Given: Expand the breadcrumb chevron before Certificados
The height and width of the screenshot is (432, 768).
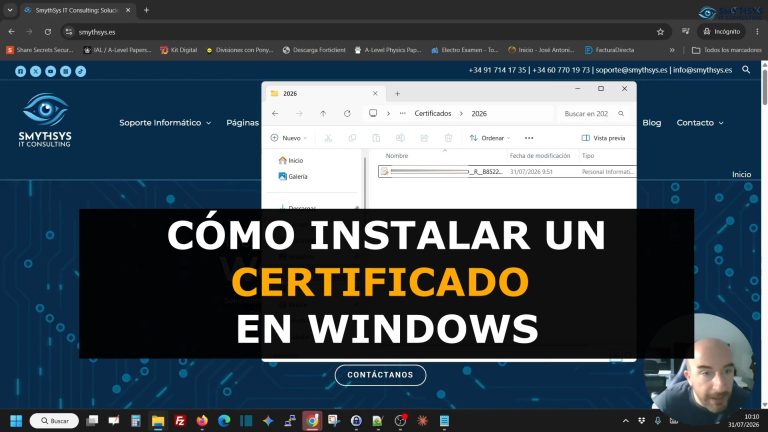Looking at the screenshot, I should (388, 113).
